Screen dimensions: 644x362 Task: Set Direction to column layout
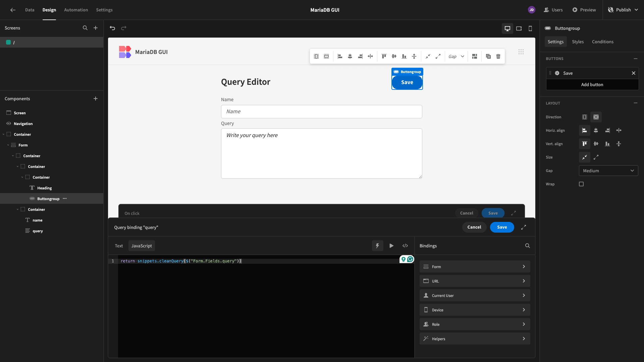596,117
